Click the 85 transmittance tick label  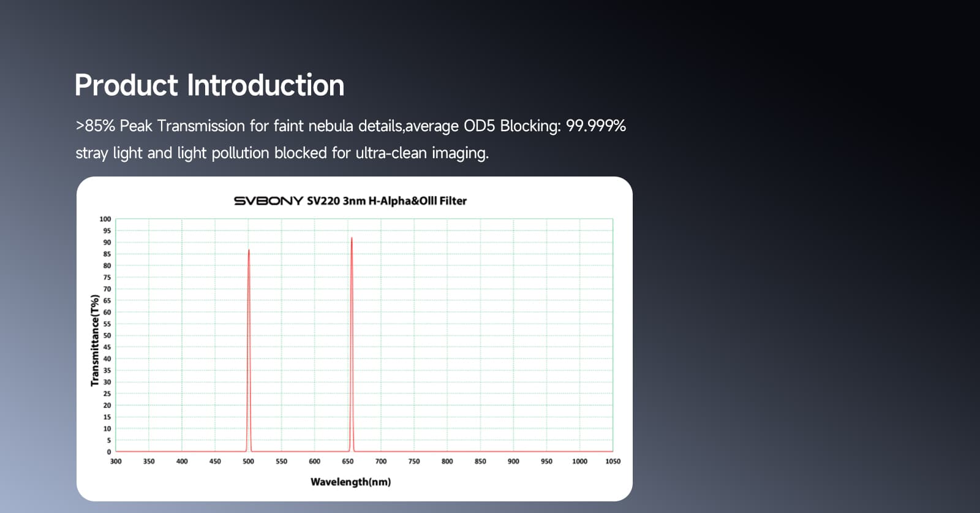pyautogui.click(x=107, y=254)
